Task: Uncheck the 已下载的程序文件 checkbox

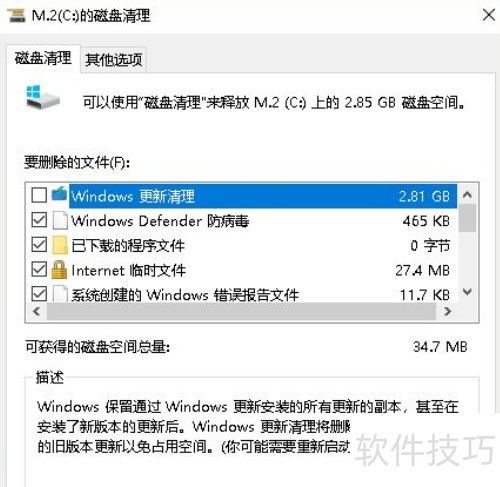Action: (39, 245)
